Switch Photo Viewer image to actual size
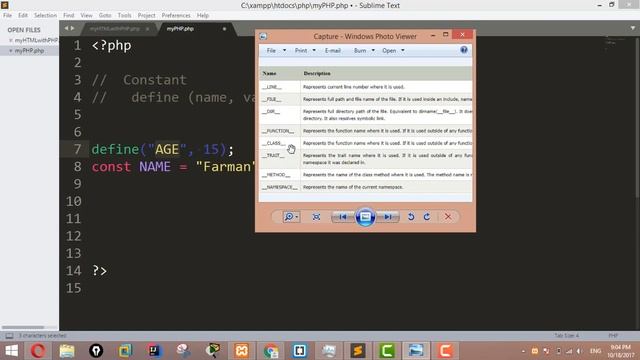Image resolution: width=640 pixels, height=360 pixels. pyautogui.click(x=316, y=217)
